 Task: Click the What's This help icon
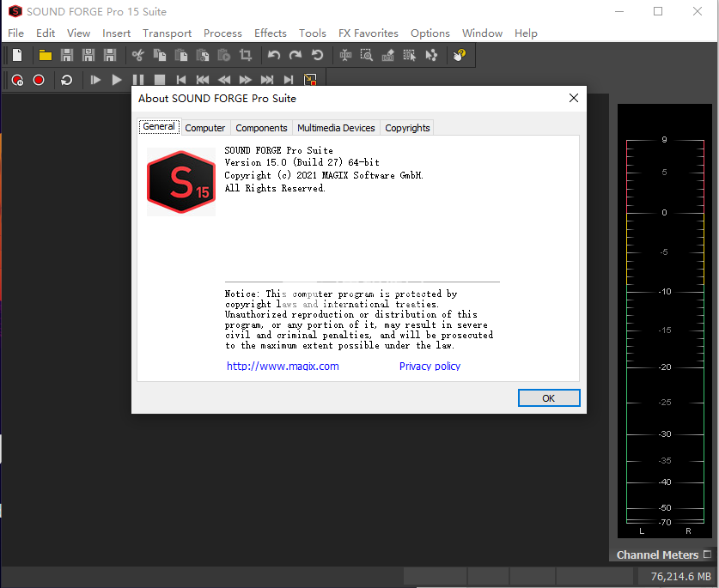click(460, 55)
